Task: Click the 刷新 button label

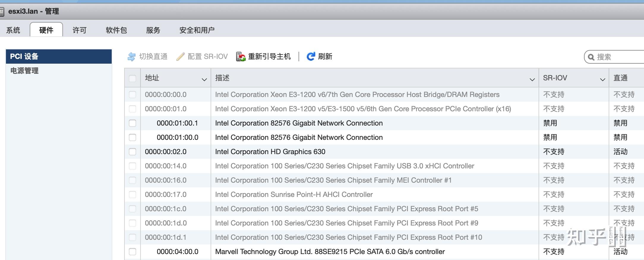Action: tap(325, 57)
